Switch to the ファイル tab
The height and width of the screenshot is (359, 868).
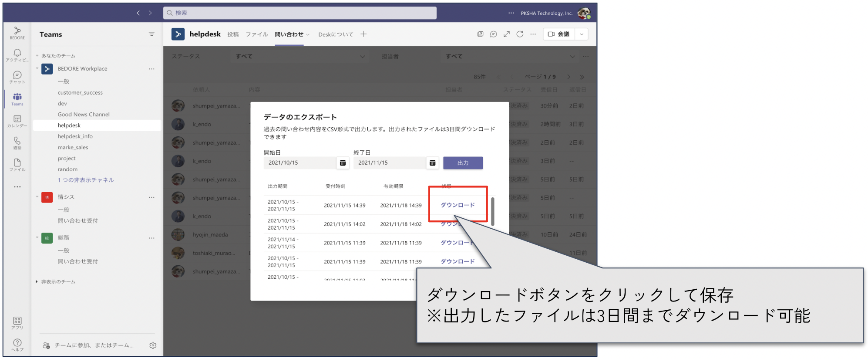pyautogui.click(x=257, y=34)
